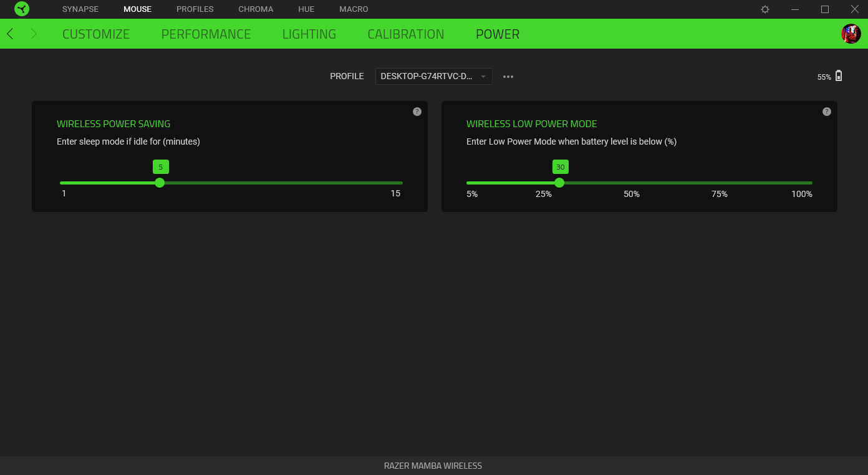
Task: Click the forward navigation arrow
Action: [x=34, y=34]
